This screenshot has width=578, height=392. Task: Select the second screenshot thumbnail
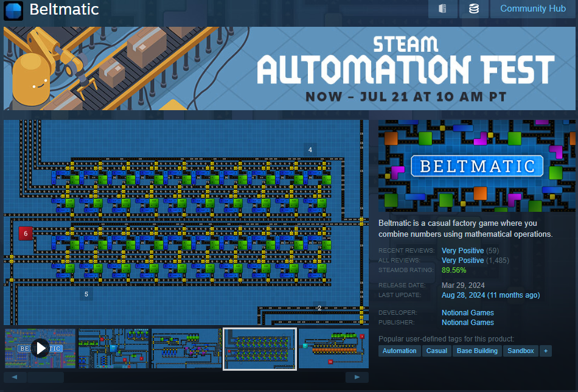[114, 349]
